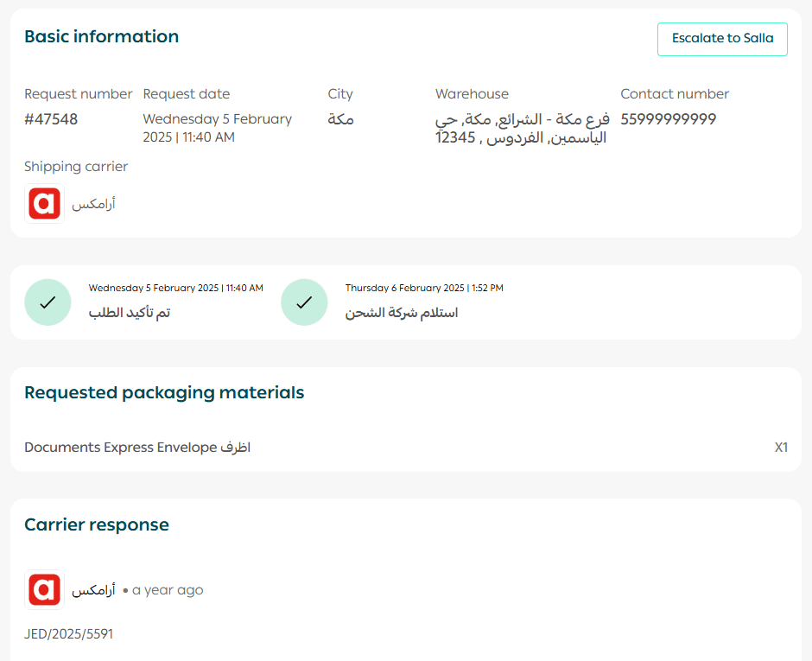Click the Escalate to Salla button

point(722,39)
